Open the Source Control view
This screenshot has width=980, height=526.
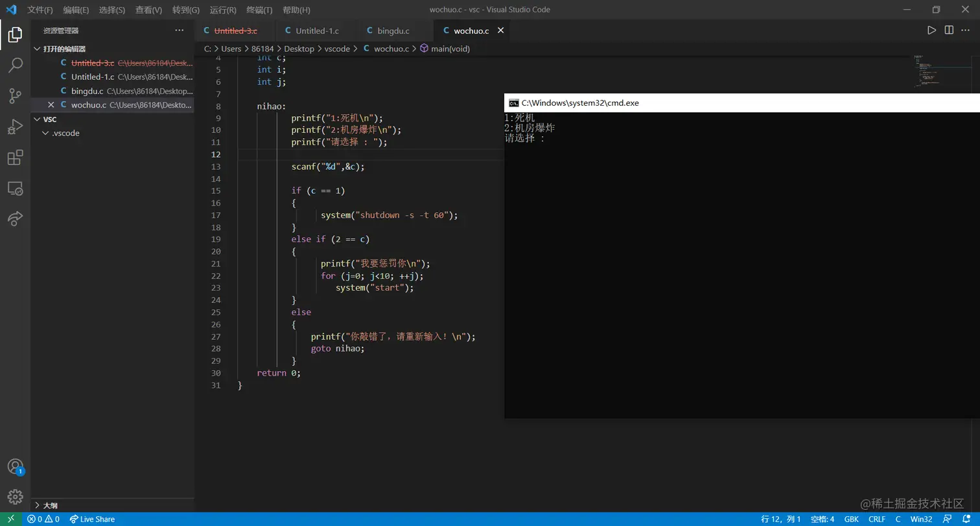pyautogui.click(x=15, y=96)
